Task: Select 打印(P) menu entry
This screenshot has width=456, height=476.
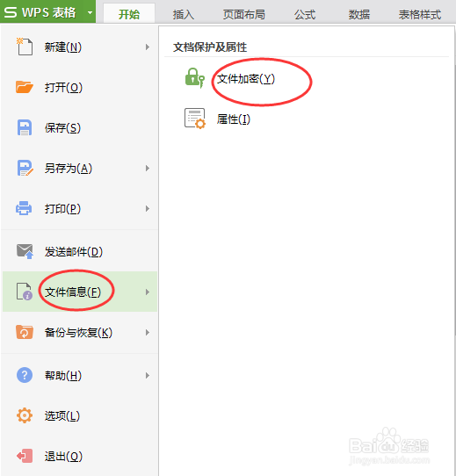Action: (x=80, y=208)
